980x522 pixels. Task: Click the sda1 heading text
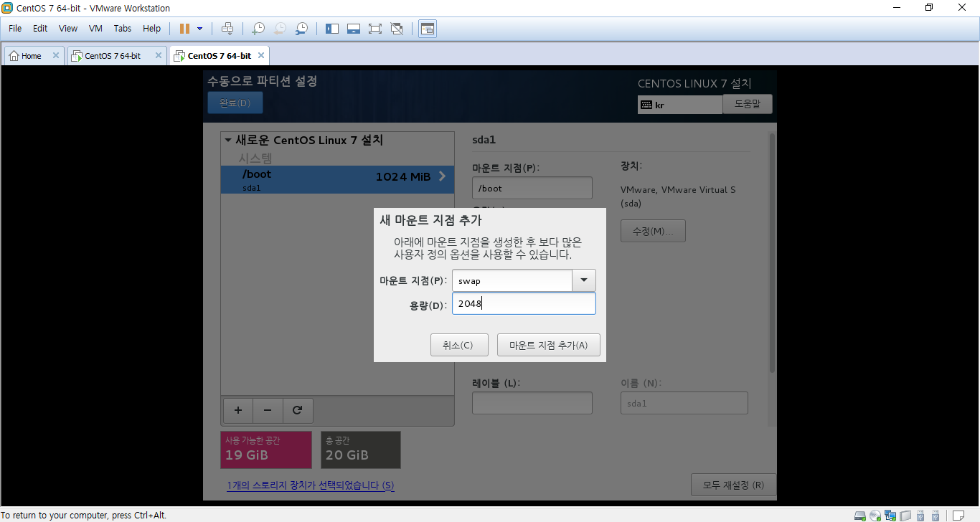coord(484,140)
